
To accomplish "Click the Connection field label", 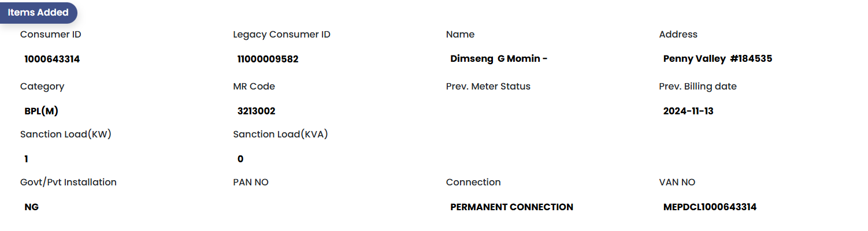I will click(x=473, y=182).
